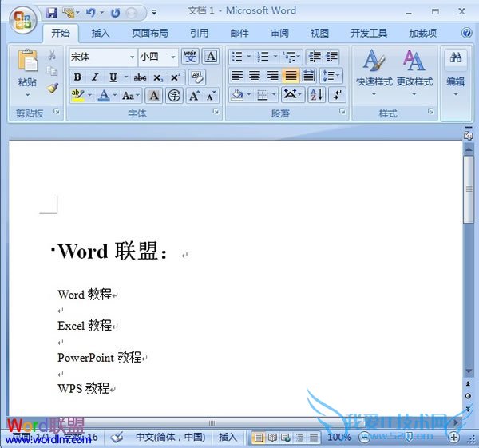Viewport: 479px width, 448px height.
Task: Expand the underline style dropdown arrow
Action: (x=126, y=77)
